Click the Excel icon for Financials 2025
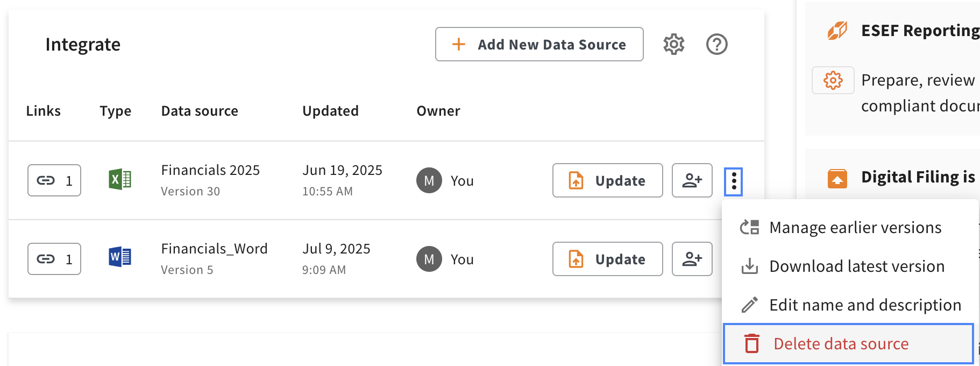The height and width of the screenshot is (366, 980). 120,179
